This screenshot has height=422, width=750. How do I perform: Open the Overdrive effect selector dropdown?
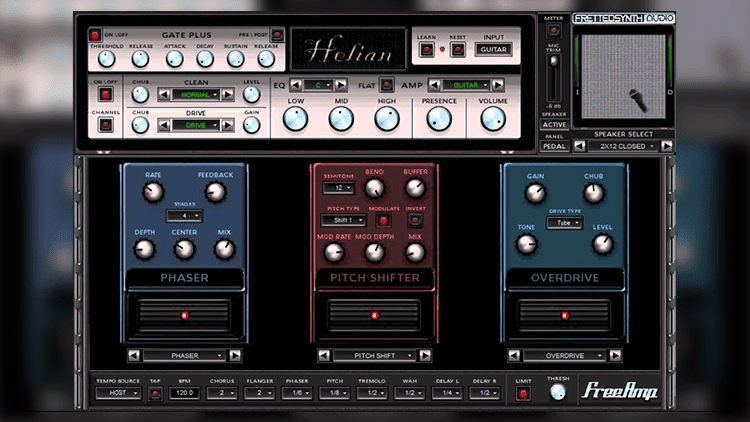(564, 355)
